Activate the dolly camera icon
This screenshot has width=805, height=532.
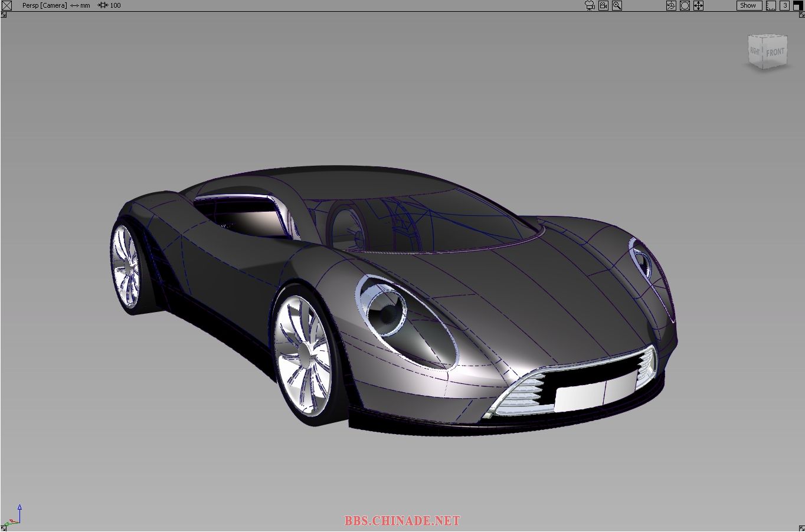[685, 5]
